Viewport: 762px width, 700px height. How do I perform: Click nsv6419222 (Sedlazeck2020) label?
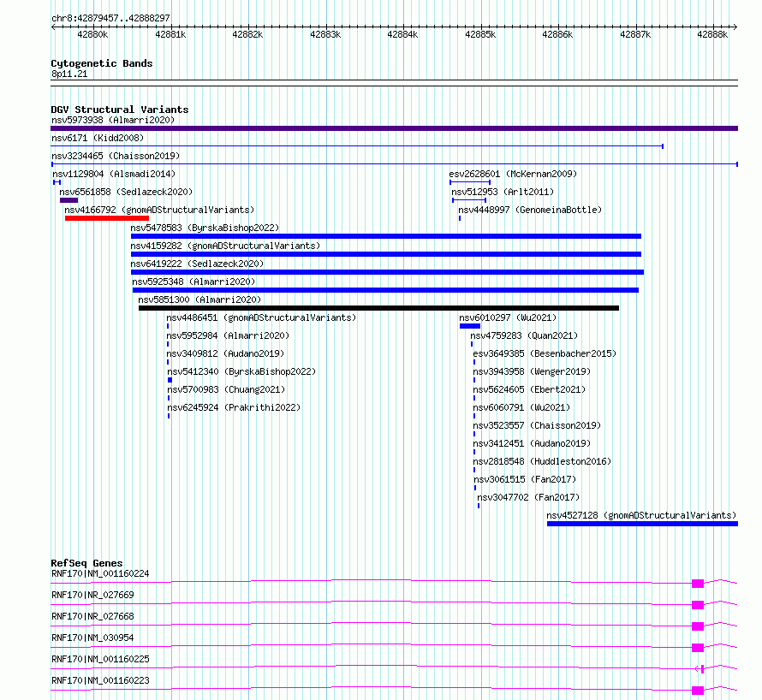pyautogui.click(x=197, y=264)
